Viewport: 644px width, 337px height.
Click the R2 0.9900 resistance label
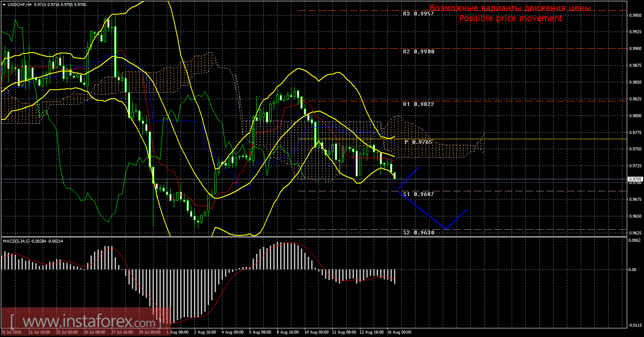coord(418,51)
